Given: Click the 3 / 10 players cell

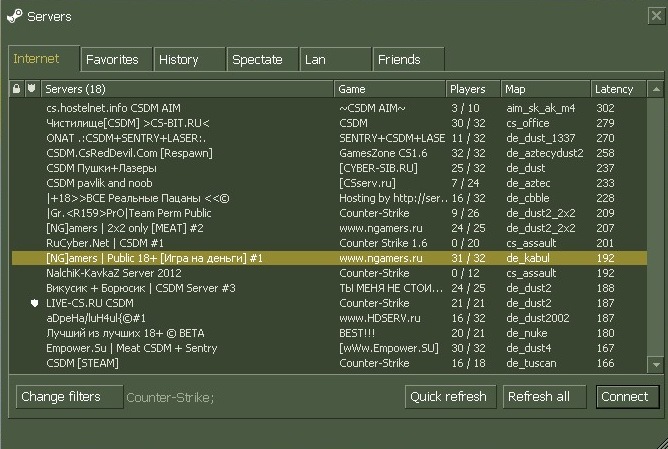Looking at the screenshot, I should [465, 108].
